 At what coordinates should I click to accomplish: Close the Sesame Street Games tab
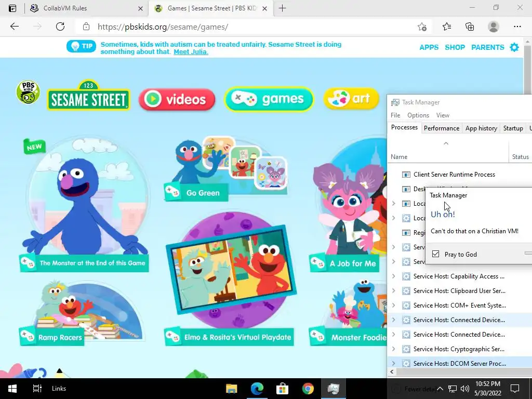click(x=265, y=8)
